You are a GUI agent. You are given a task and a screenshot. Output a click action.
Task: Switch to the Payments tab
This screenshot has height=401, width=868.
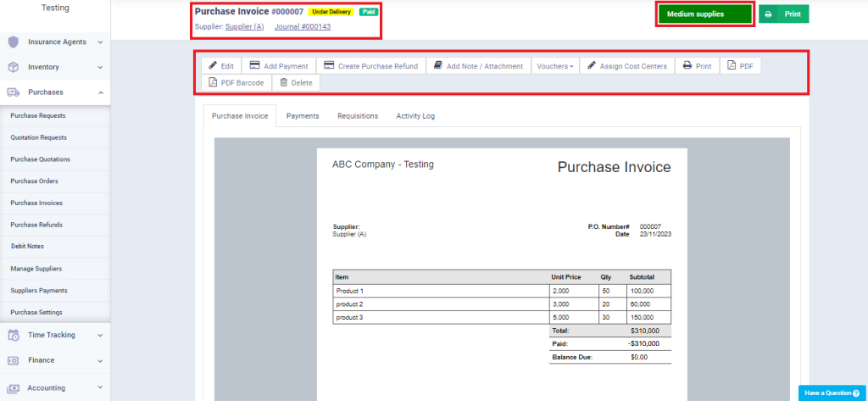click(303, 116)
